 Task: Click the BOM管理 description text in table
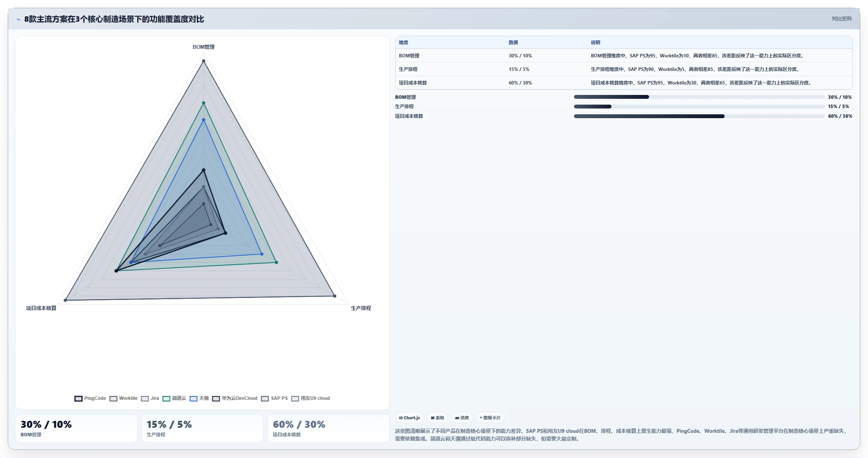click(697, 56)
